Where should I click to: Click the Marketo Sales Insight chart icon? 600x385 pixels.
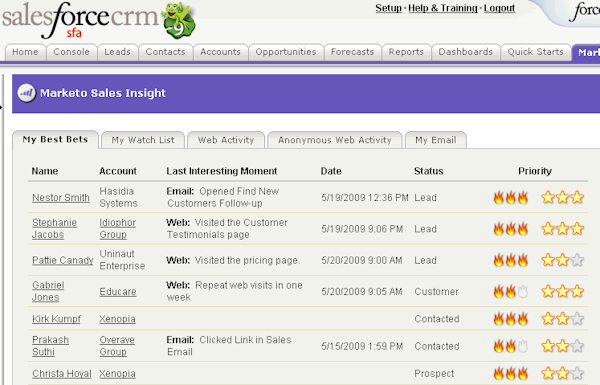point(27,93)
